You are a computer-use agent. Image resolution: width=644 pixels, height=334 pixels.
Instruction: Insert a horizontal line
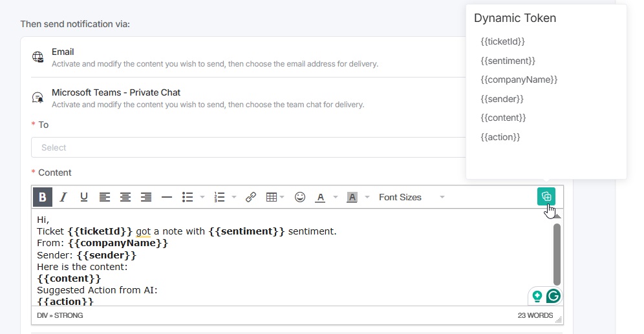point(167,197)
